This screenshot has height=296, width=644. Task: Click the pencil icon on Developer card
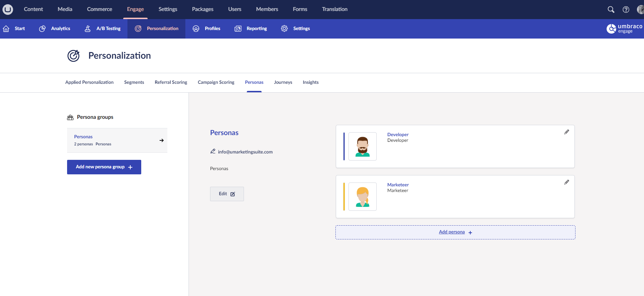click(566, 132)
